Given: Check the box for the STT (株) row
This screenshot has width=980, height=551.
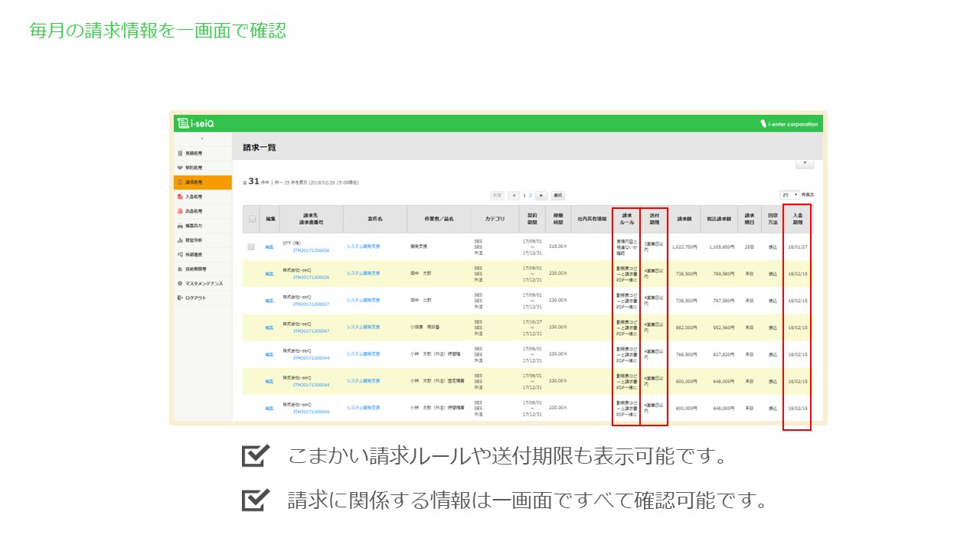Looking at the screenshot, I should (251, 246).
